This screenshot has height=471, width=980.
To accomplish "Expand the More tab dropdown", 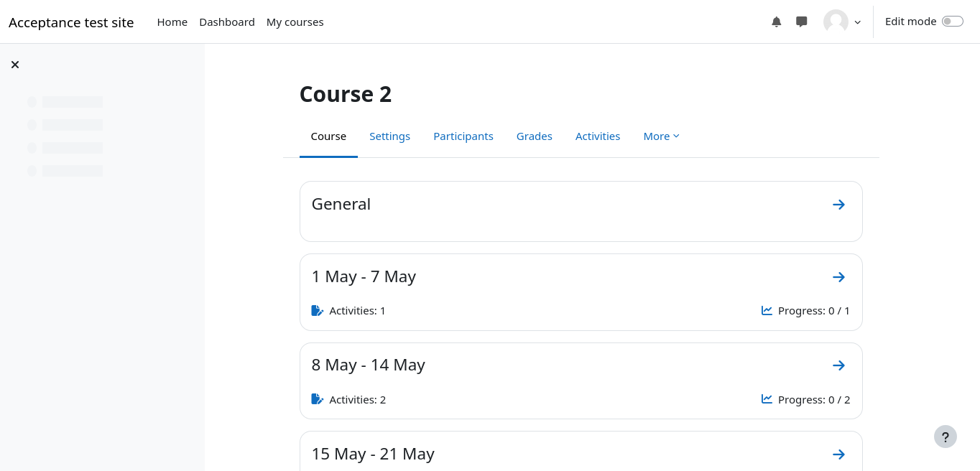I will pos(661,136).
